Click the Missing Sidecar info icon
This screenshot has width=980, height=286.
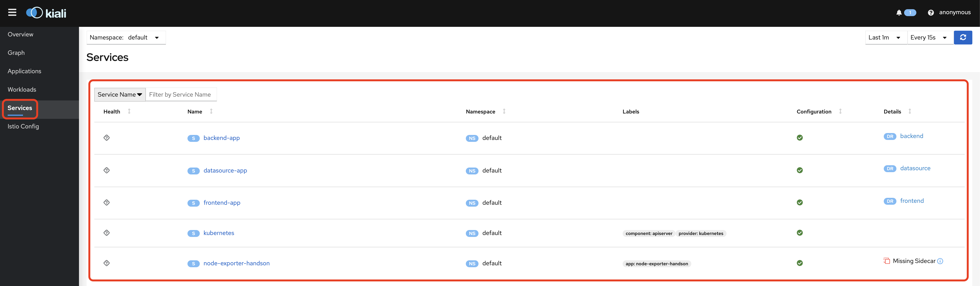(940, 261)
